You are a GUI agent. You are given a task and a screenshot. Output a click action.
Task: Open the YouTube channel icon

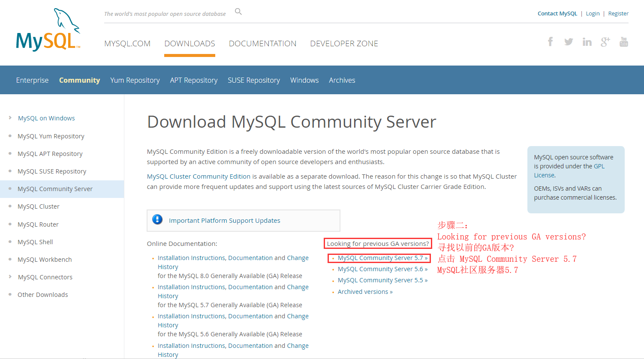(x=624, y=41)
